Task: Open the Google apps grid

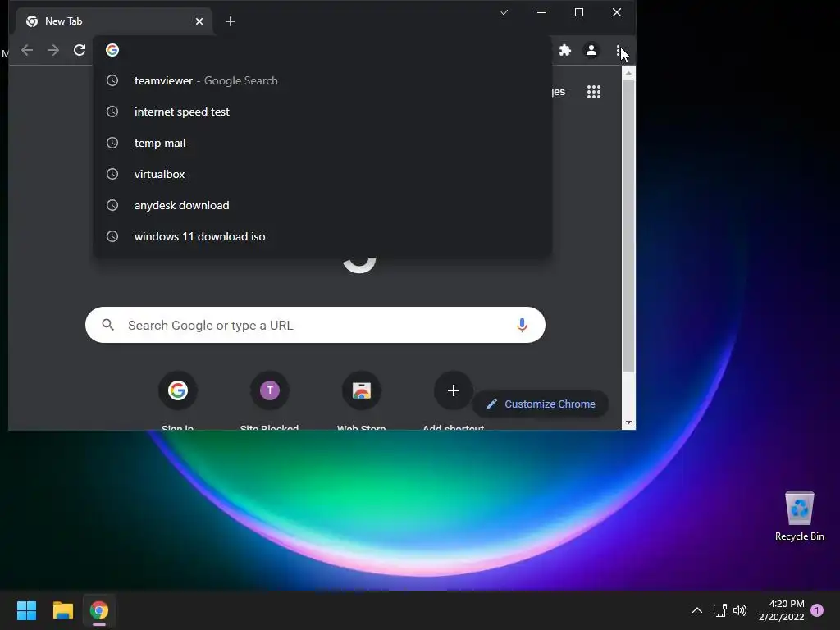Action: click(x=594, y=92)
